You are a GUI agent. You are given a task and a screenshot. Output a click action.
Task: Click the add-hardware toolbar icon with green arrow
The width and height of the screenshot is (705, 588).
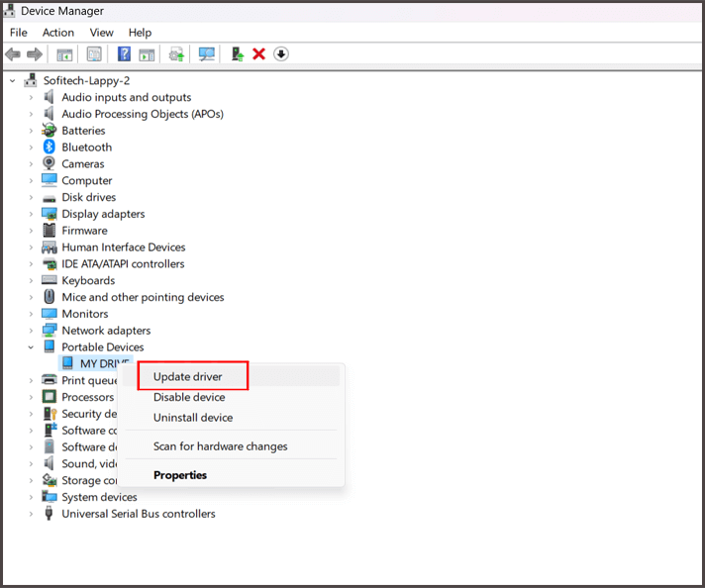(238, 53)
